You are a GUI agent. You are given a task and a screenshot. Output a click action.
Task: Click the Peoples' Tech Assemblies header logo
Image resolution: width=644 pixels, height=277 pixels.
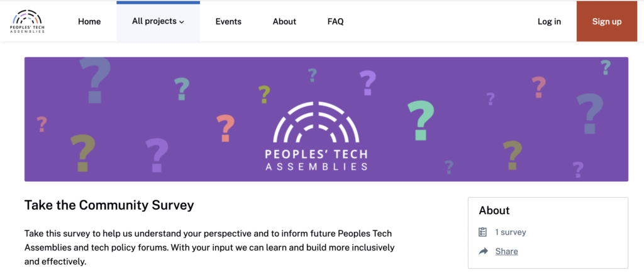[27, 21]
